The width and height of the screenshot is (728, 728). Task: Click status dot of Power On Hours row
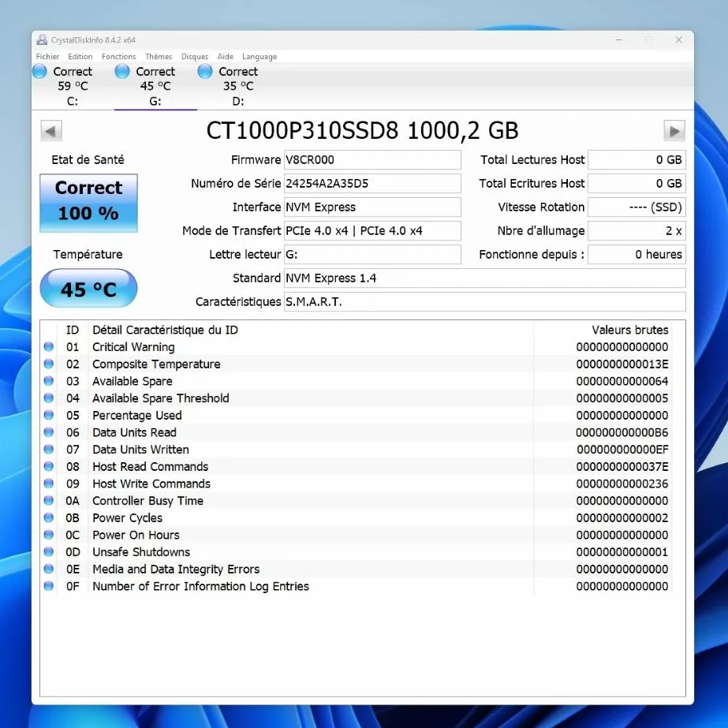coord(49,535)
